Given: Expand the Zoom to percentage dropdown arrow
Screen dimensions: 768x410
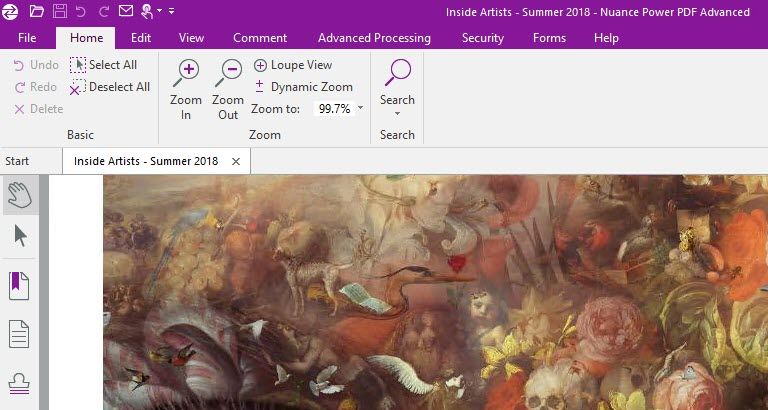Looking at the screenshot, I should (x=360, y=108).
